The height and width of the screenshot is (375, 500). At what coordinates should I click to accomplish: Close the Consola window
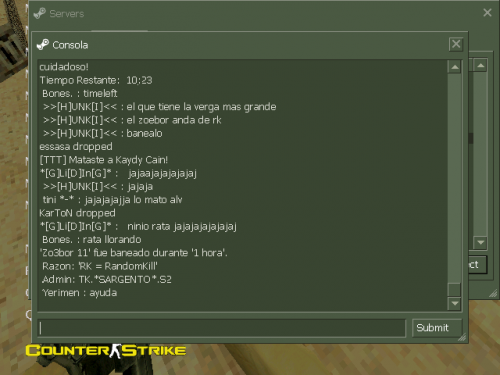pyautogui.click(x=456, y=44)
